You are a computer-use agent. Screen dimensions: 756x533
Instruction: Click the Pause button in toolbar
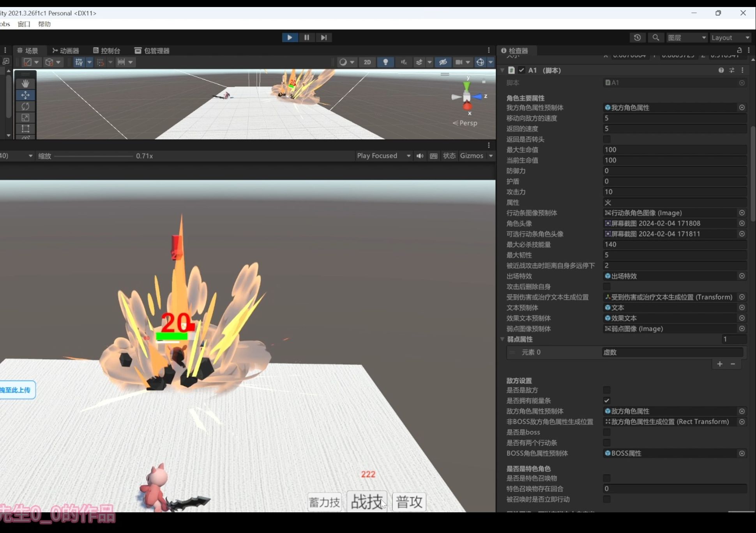pos(307,37)
